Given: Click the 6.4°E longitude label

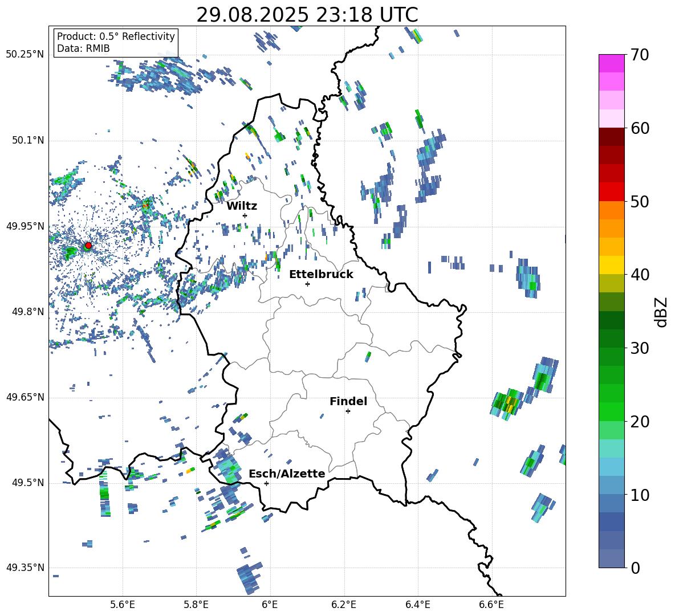Looking at the screenshot, I should 417,605.
